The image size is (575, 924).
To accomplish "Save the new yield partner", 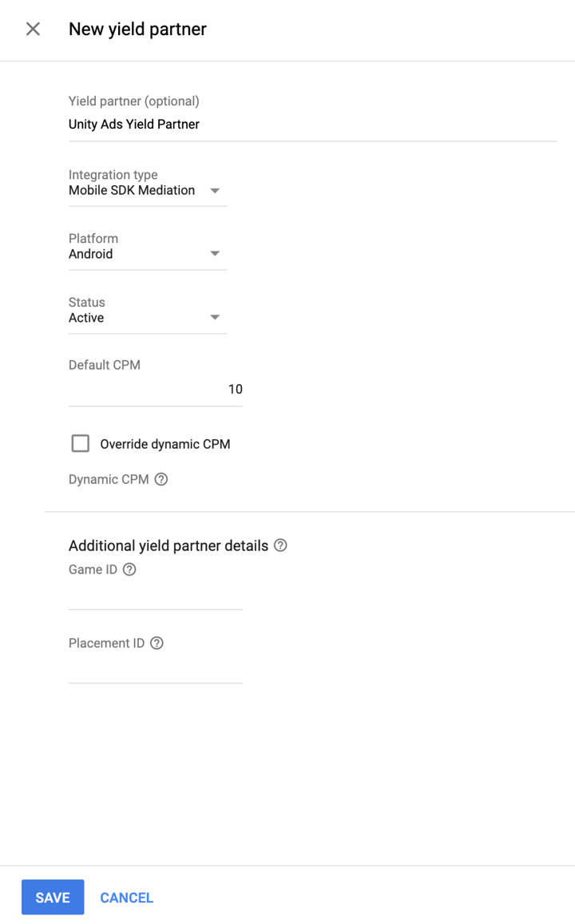I will (x=52, y=897).
